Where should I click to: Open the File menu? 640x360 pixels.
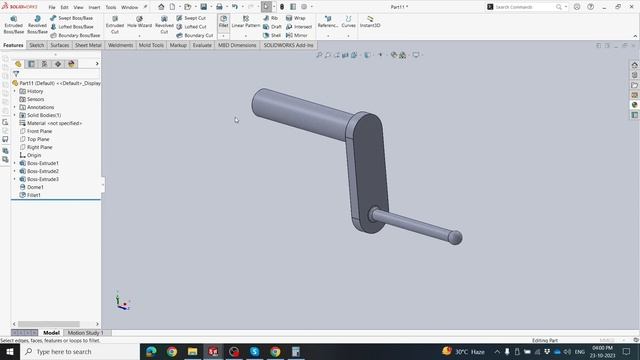click(52, 7)
